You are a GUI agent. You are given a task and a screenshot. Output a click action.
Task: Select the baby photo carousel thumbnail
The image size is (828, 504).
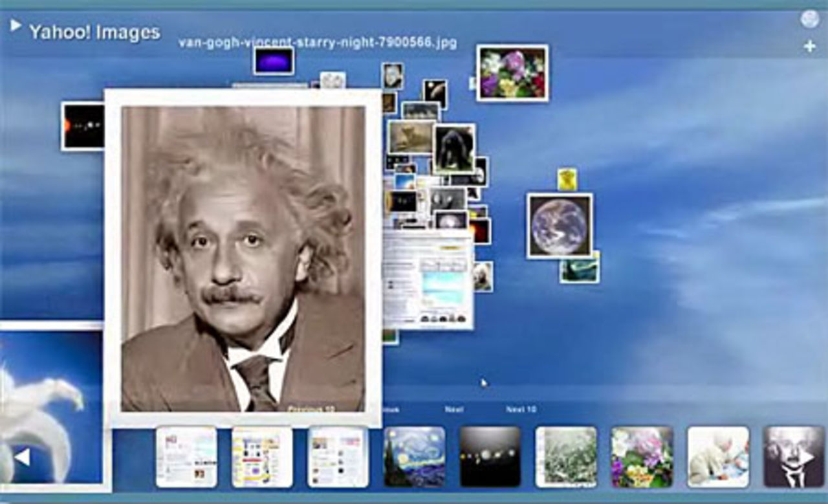click(718, 456)
